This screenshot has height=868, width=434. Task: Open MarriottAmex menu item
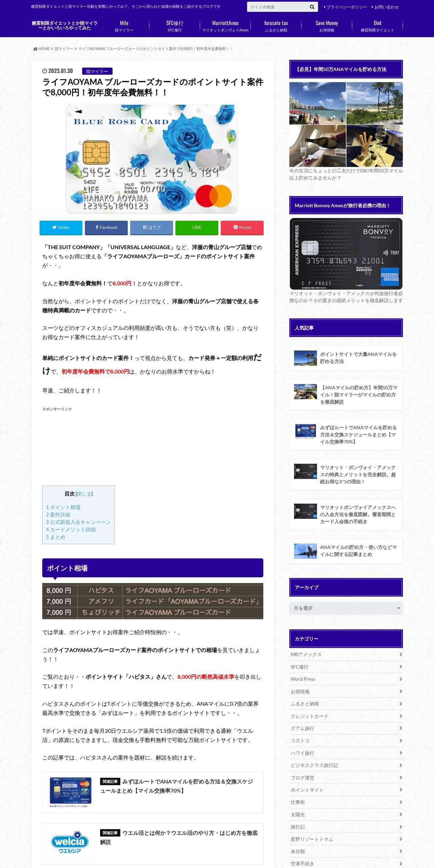pos(225,26)
